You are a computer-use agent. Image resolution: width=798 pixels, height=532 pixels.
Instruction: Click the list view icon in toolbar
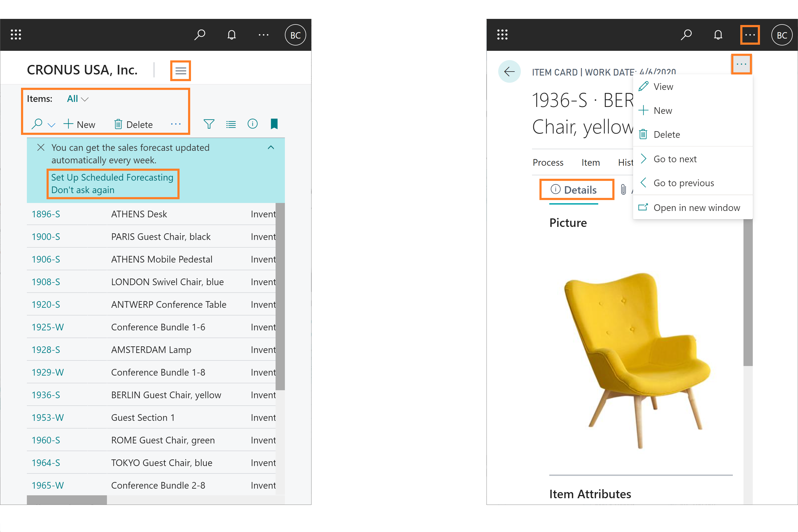tap(230, 124)
